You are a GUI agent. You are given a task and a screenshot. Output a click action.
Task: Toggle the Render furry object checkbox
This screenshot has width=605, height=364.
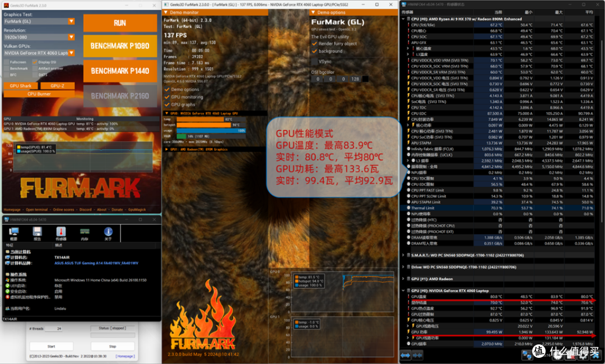[314, 44]
